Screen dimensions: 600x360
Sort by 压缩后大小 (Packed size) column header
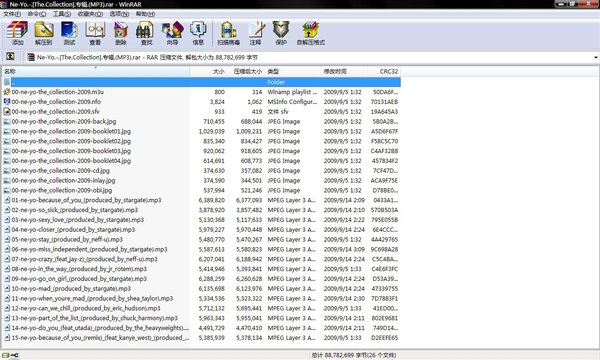246,72
